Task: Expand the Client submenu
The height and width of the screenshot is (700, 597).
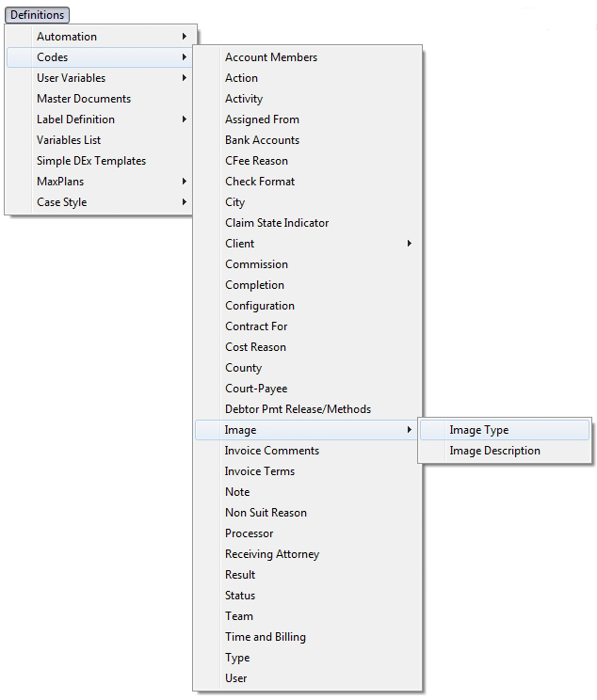Action: 240,244
